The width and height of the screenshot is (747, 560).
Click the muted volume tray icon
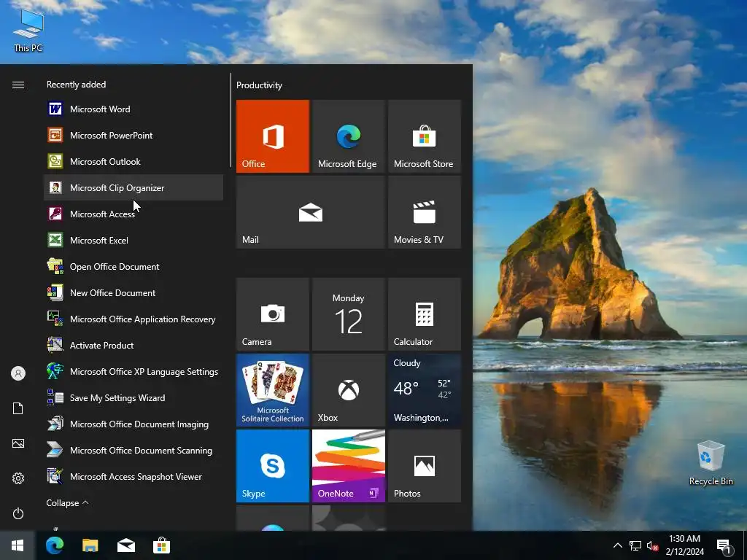point(652,545)
